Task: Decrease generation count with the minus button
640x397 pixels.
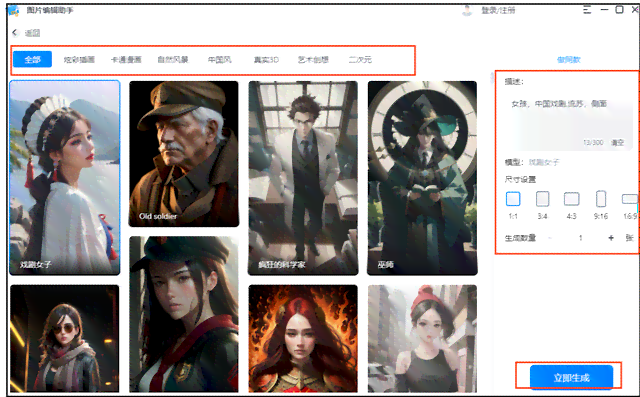Action: [549, 238]
